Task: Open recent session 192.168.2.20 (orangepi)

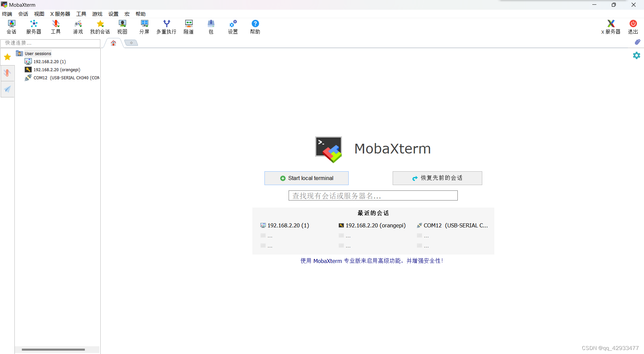Action: click(372, 225)
